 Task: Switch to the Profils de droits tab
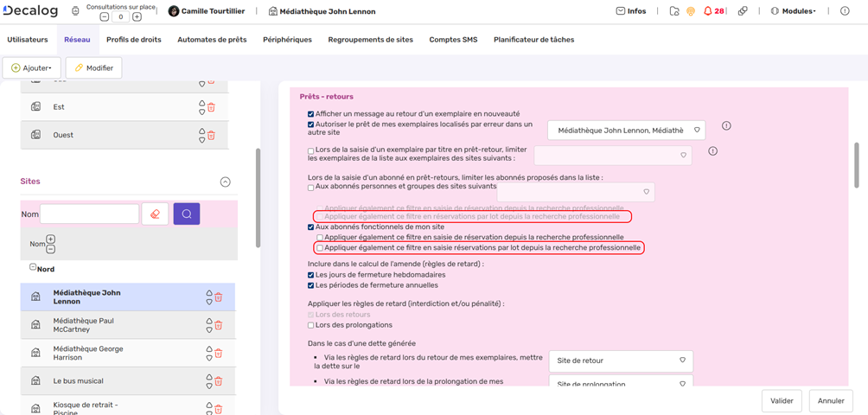click(x=133, y=40)
